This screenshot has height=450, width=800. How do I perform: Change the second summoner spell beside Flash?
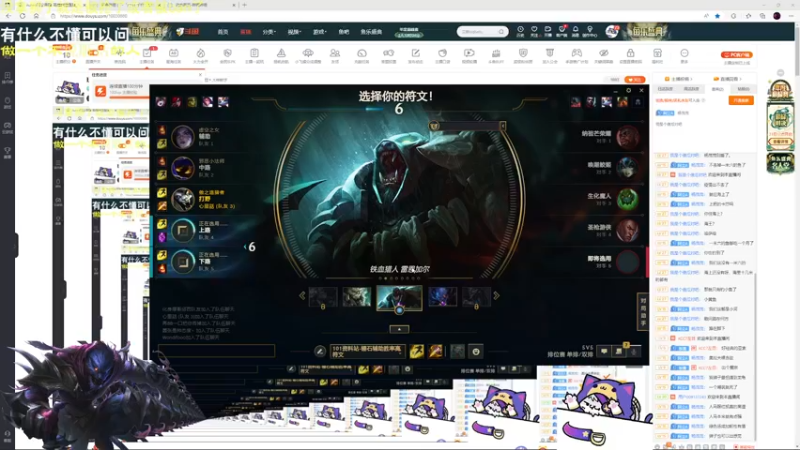pos(435,351)
